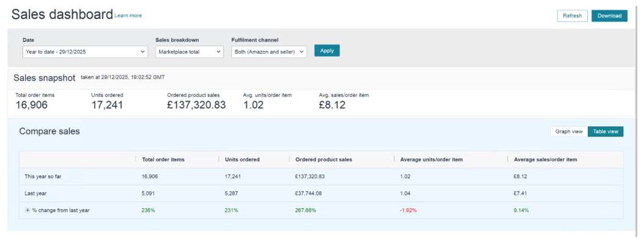Open the Date range dropdown
The height and width of the screenshot is (238, 644).
pos(85,52)
